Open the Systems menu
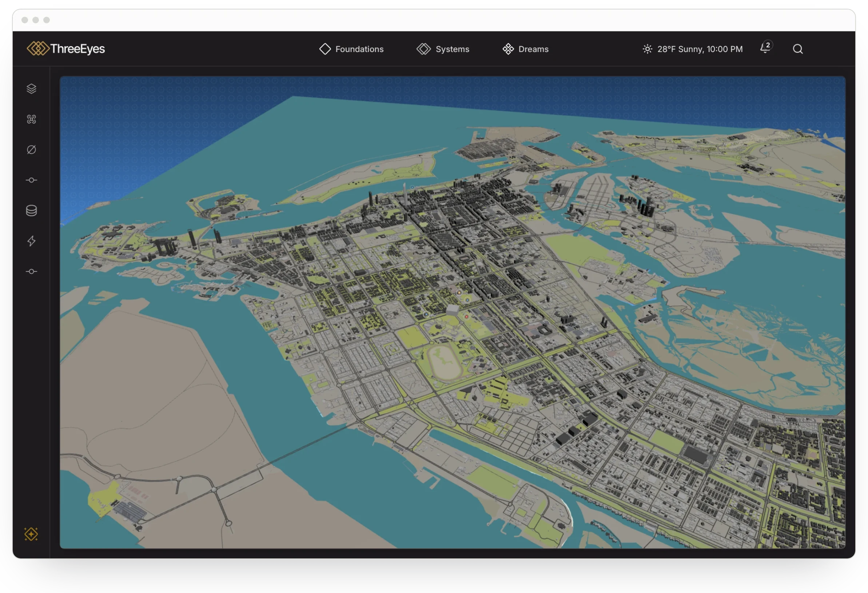Image resolution: width=868 pixels, height=593 pixels. click(443, 49)
